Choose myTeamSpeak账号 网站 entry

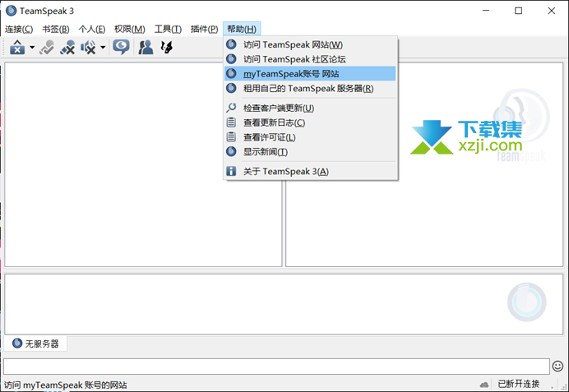click(310, 74)
